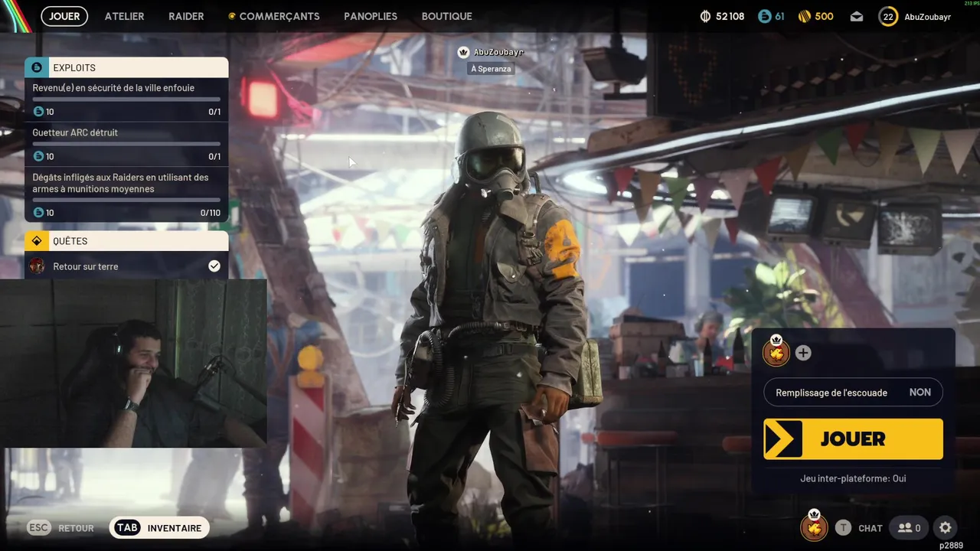
Task: Click the blue reward icon in 'Revenu(e) en sécurité' row
Action: click(x=38, y=111)
